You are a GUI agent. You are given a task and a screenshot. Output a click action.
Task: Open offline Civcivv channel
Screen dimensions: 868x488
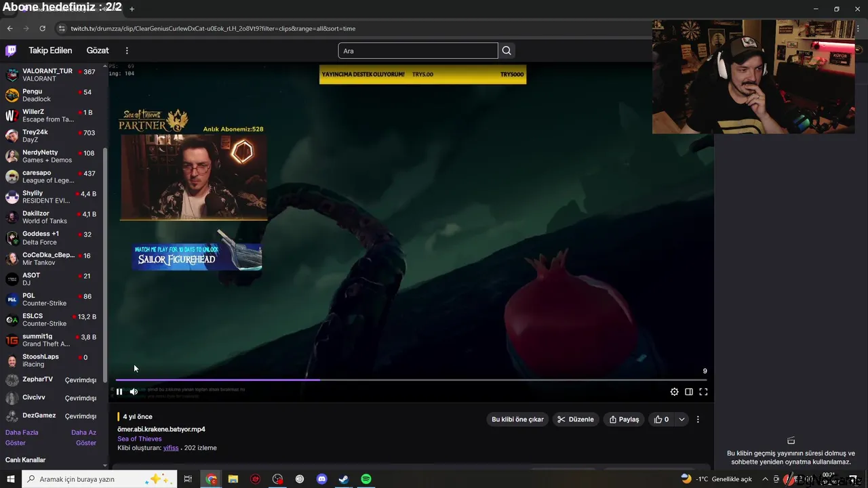(53, 398)
